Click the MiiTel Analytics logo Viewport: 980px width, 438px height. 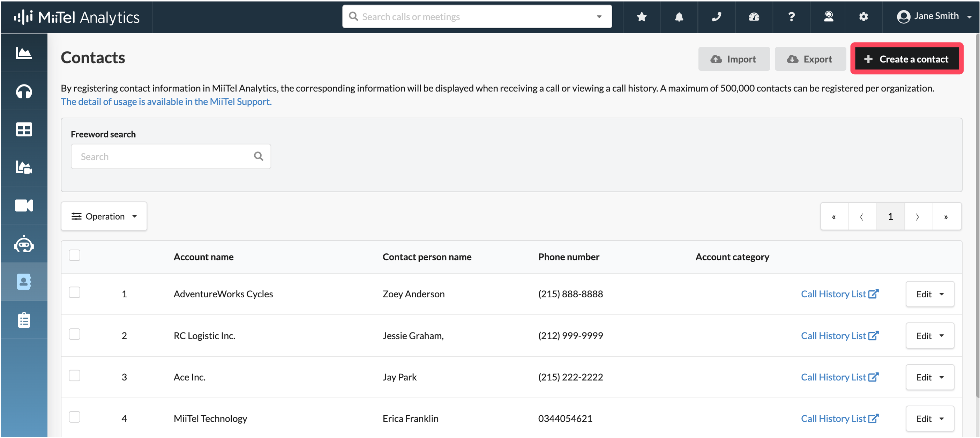point(77,17)
